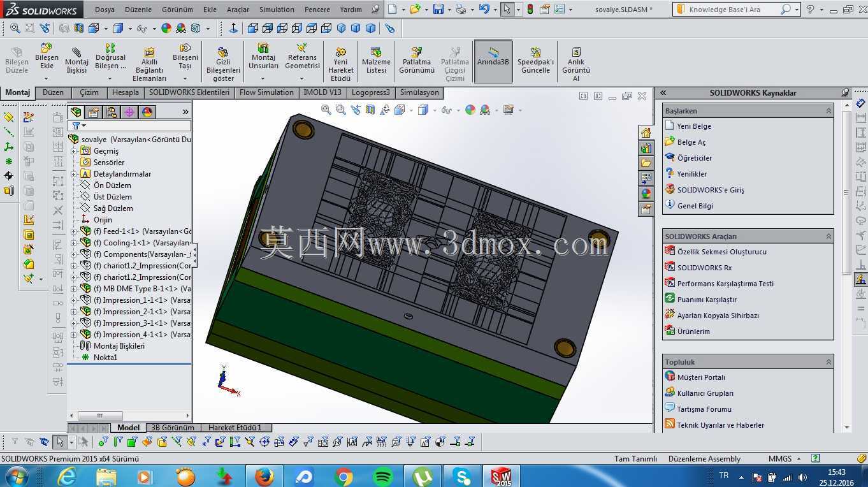Open the Görünüm menu
This screenshot has width=868, height=487.
point(177,10)
